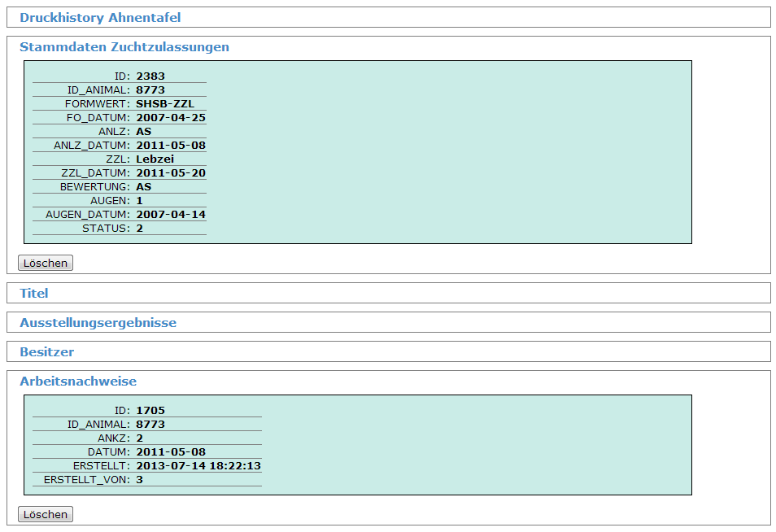Click the FO_DATUM value 2007-04-25

[x=171, y=118]
